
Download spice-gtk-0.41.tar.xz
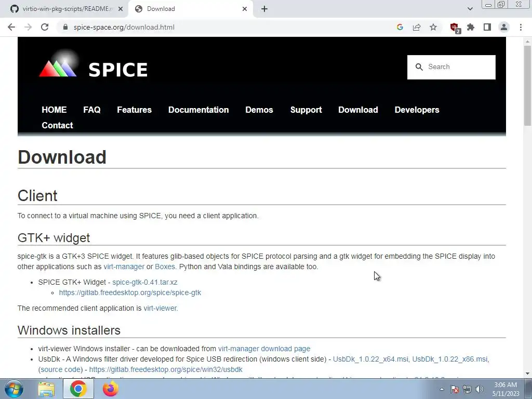coord(145,282)
